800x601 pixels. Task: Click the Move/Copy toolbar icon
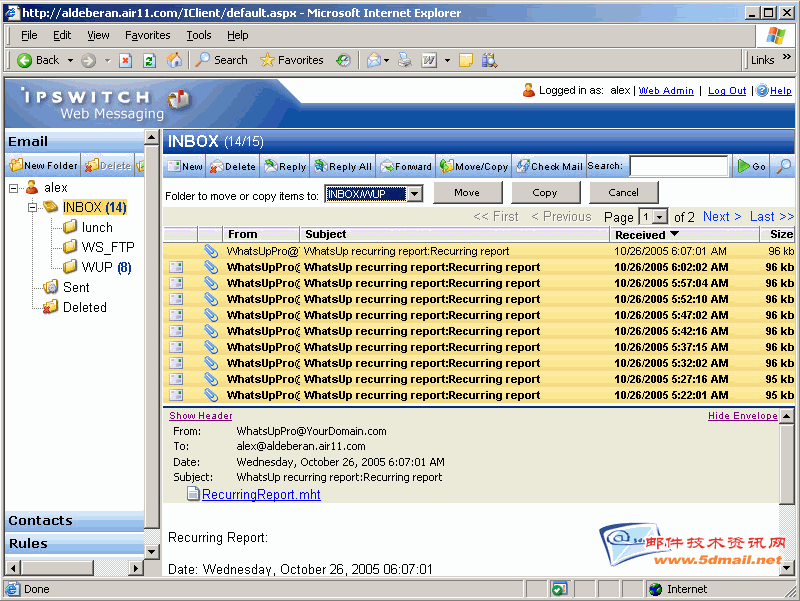tap(445, 167)
